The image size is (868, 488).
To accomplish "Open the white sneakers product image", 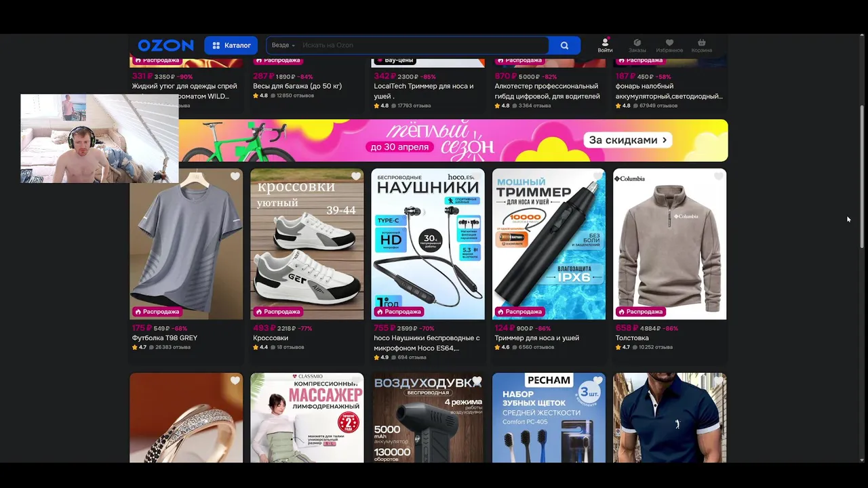I will [x=307, y=244].
